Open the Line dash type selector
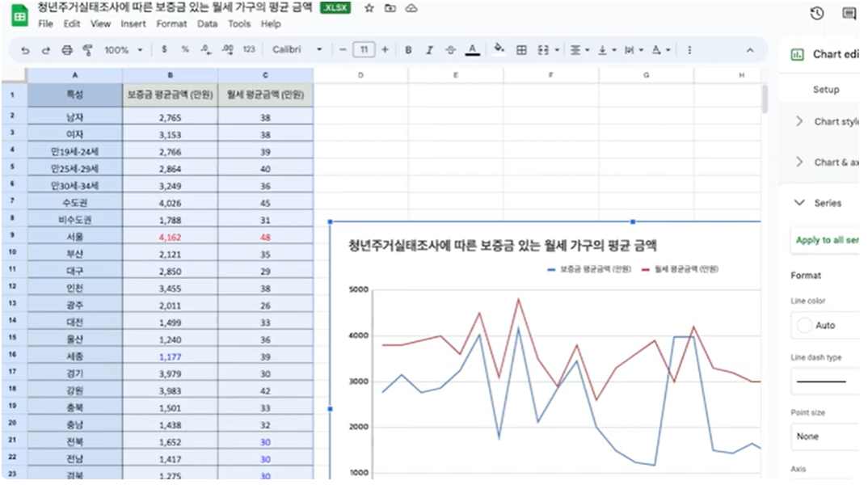The image size is (868, 485). [x=824, y=381]
